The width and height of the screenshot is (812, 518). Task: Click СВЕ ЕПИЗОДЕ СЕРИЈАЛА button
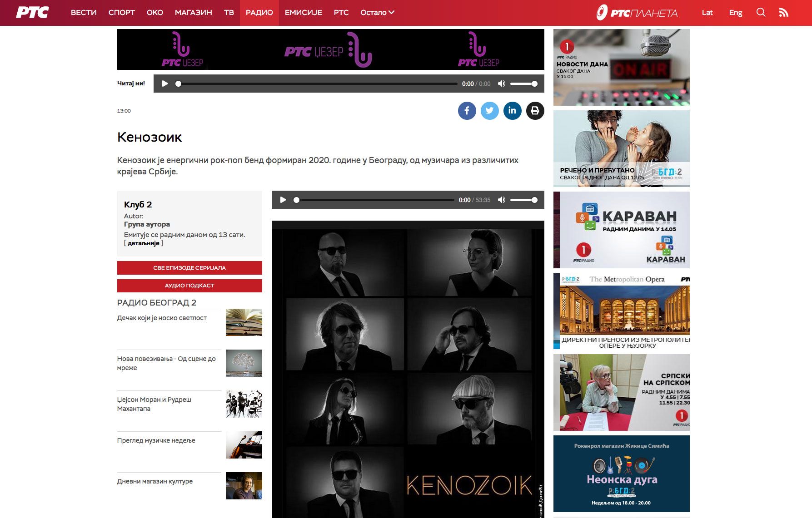coord(189,268)
